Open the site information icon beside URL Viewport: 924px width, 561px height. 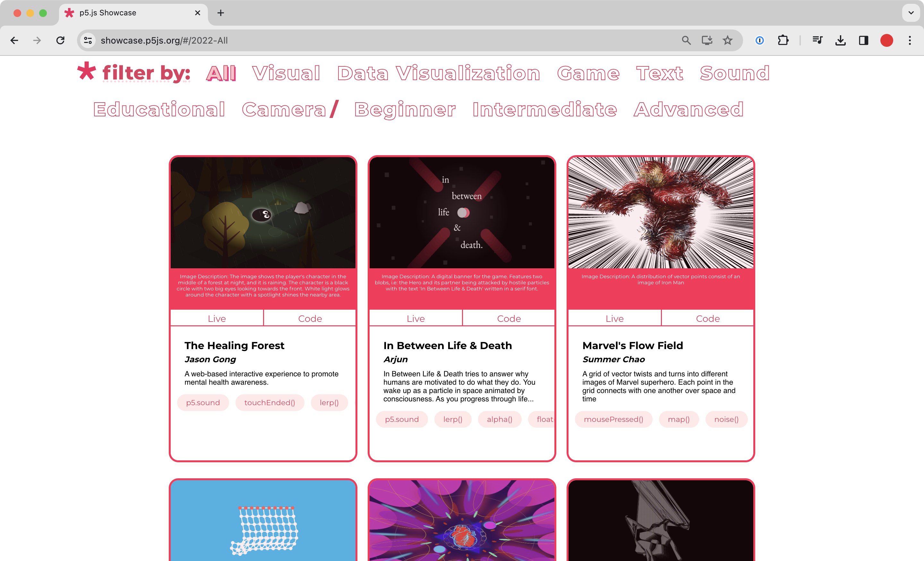(x=88, y=40)
